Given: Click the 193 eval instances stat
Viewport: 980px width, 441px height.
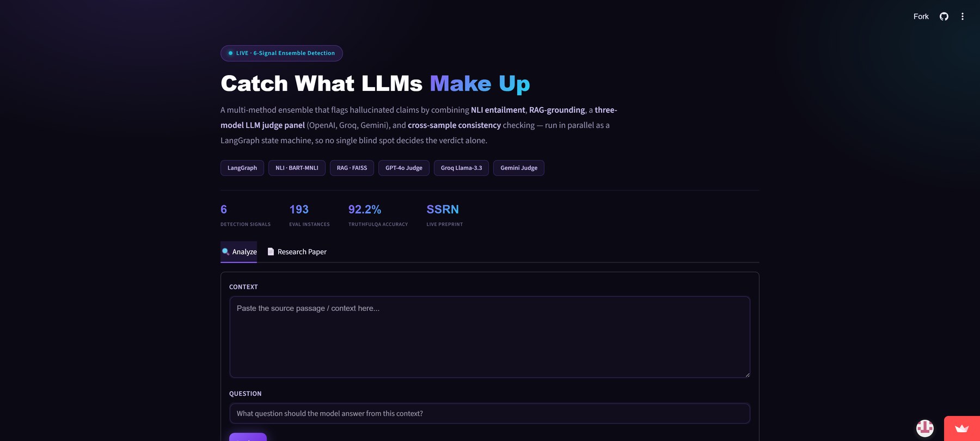Looking at the screenshot, I should (x=309, y=215).
